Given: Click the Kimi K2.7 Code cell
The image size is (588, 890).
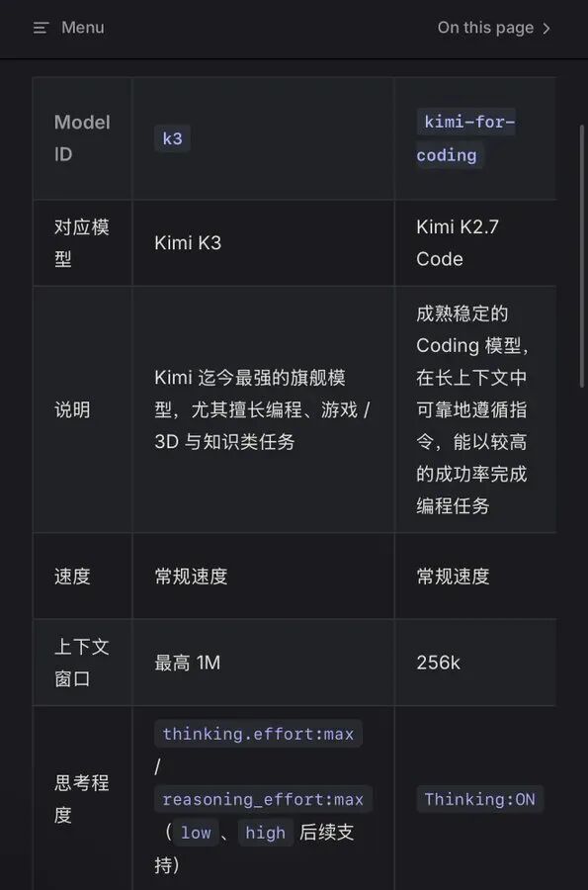Looking at the screenshot, I should (457, 243).
